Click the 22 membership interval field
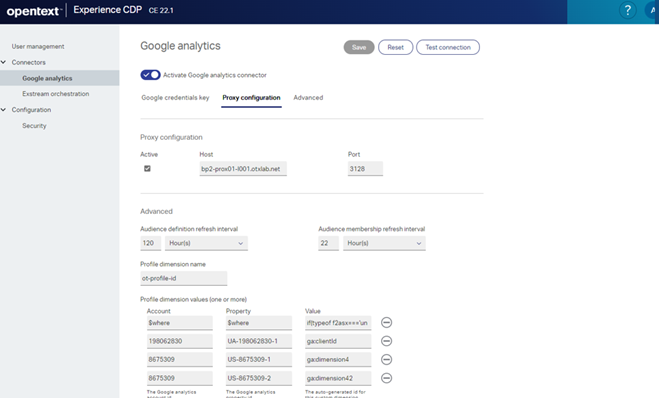The height and width of the screenshot is (398, 659). [328, 243]
